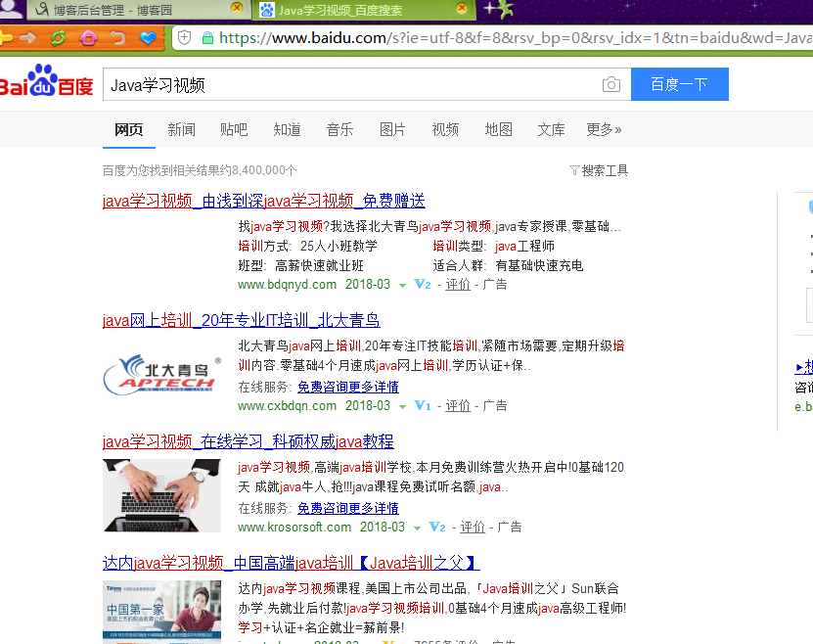813x644 pixels.
Task: Click browser back arrow button
Action: click(x=6, y=38)
